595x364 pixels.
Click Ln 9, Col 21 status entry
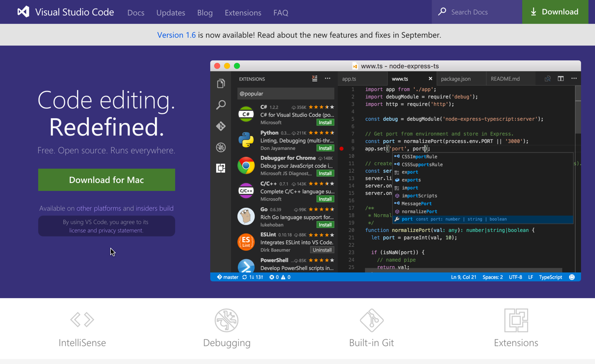(x=463, y=277)
